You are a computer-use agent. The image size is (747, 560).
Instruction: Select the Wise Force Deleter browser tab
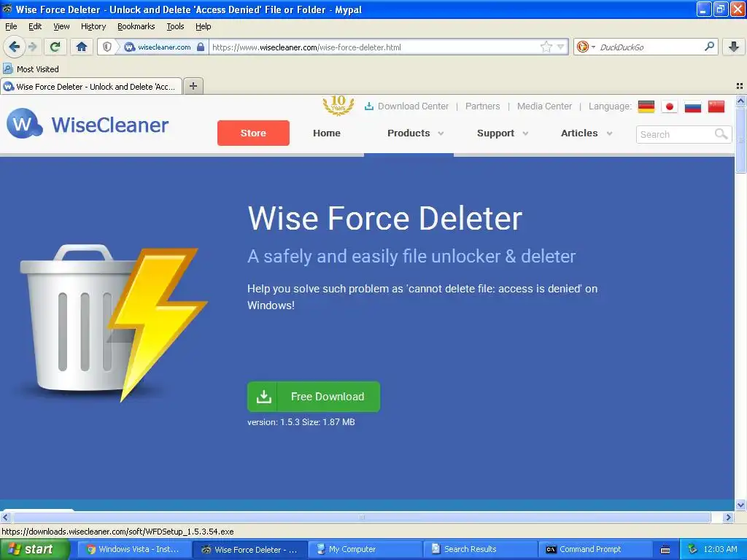[91, 87]
